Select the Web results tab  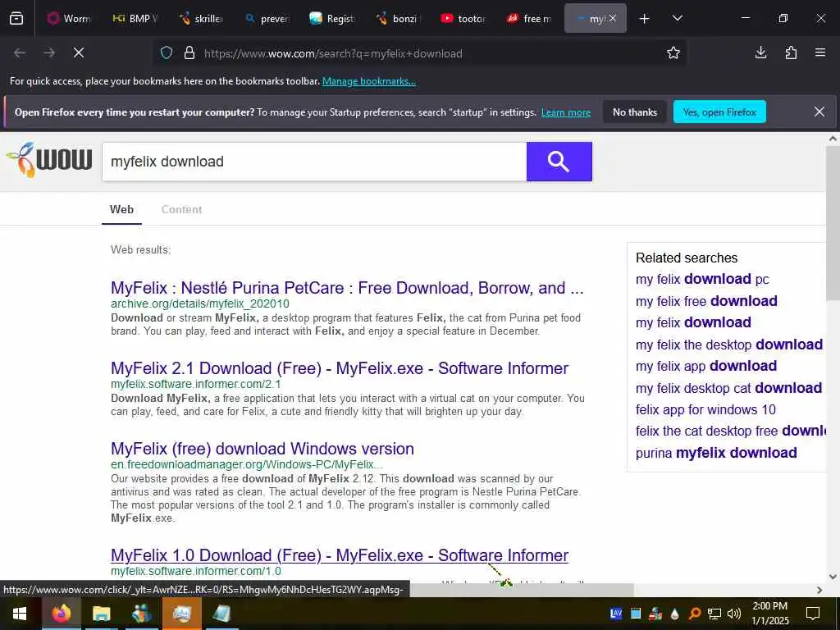click(x=121, y=209)
